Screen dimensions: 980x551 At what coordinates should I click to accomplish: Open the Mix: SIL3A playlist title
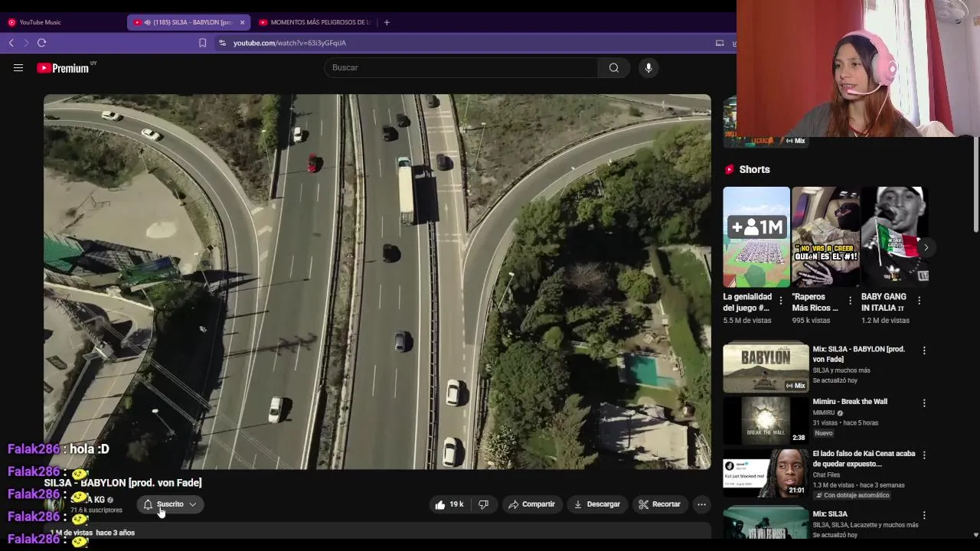[830, 514]
